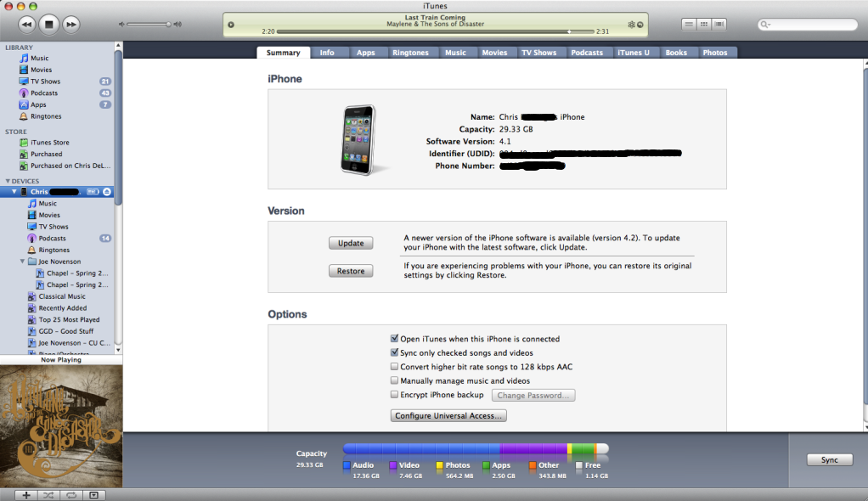Image resolution: width=868 pixels, height=501 pixels.
Task: Open the device's Podcasts list
Action: tap(52, 238)
